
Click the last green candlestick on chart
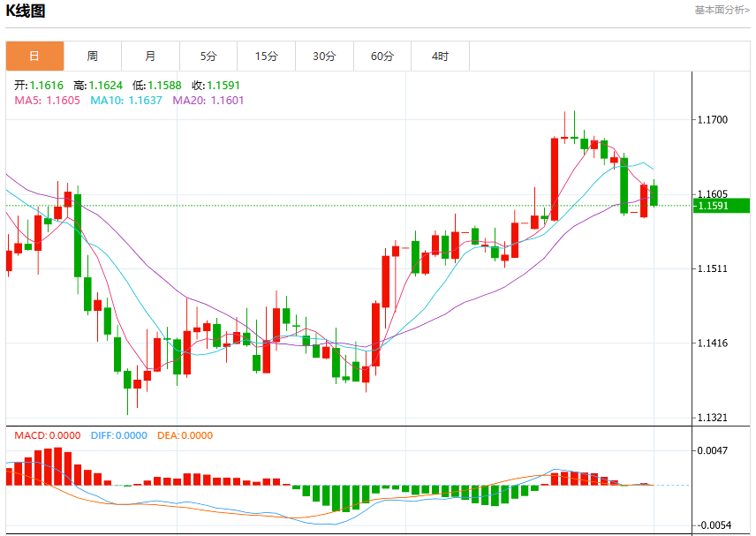654,195
